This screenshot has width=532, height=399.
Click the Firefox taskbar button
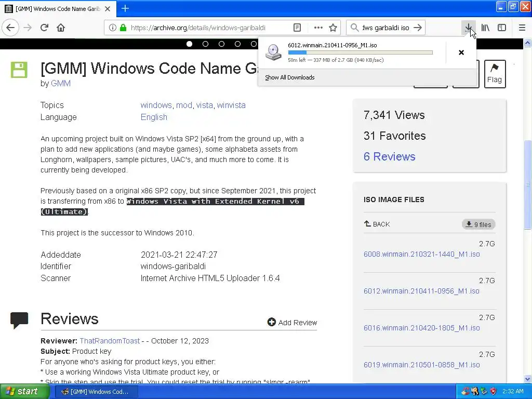click(x=96, y=392)
